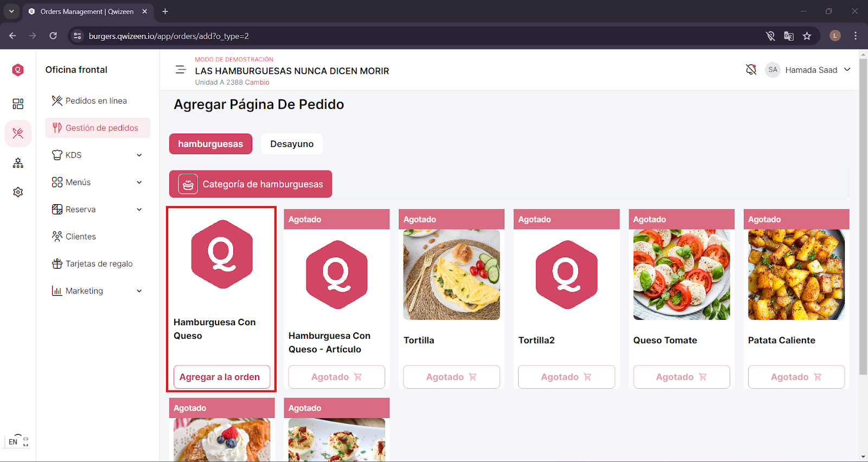Open the organization hierarchy icon in the left rail

18,163
